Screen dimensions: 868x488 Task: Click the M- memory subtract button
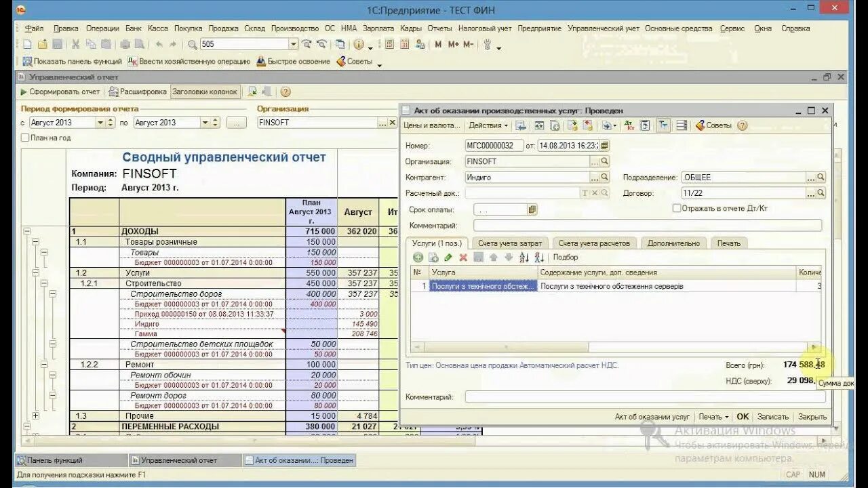[x=468, y=45]
